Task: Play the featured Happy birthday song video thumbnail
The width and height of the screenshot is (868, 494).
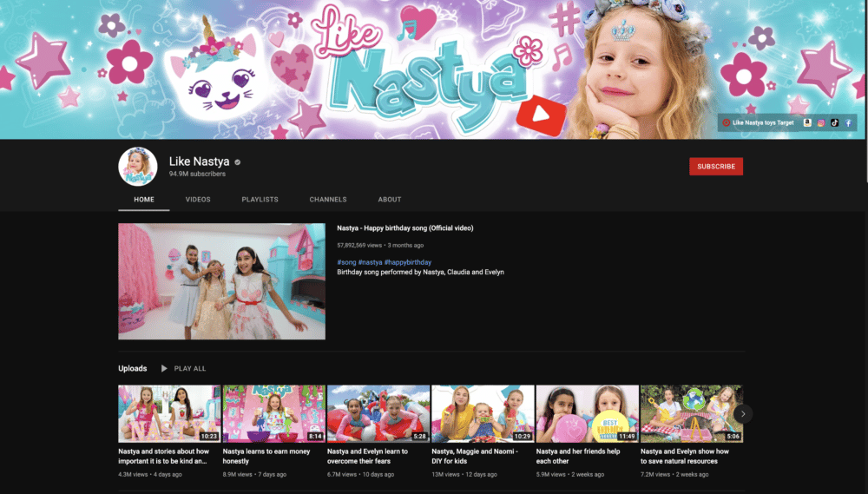Action: coord(221,281)
